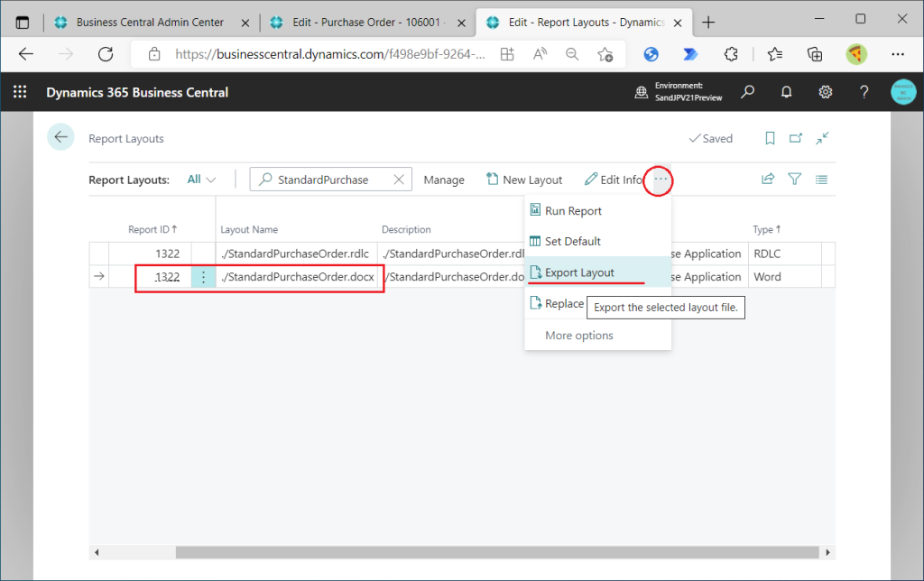This screenshot has width=924, height=581.
Task: Click the New Layout button
Action: (x=524, y=180)
